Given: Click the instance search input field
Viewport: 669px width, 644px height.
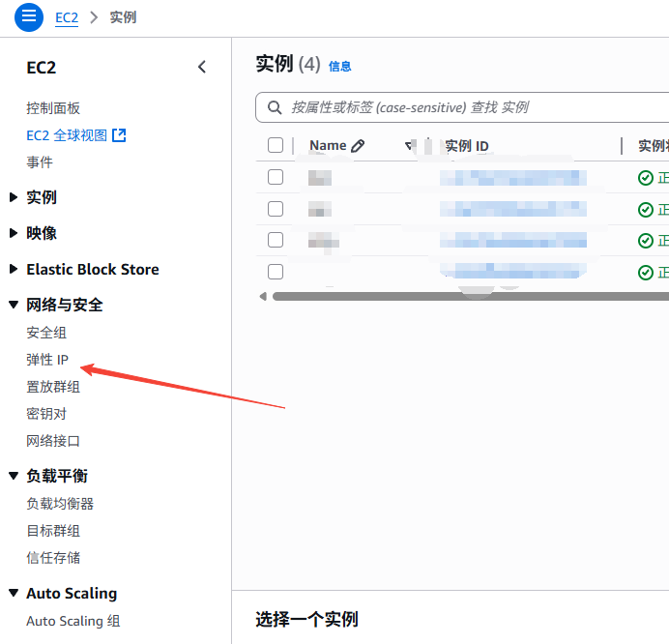Looking at the screenshot, I should click(x=464, y=107).
